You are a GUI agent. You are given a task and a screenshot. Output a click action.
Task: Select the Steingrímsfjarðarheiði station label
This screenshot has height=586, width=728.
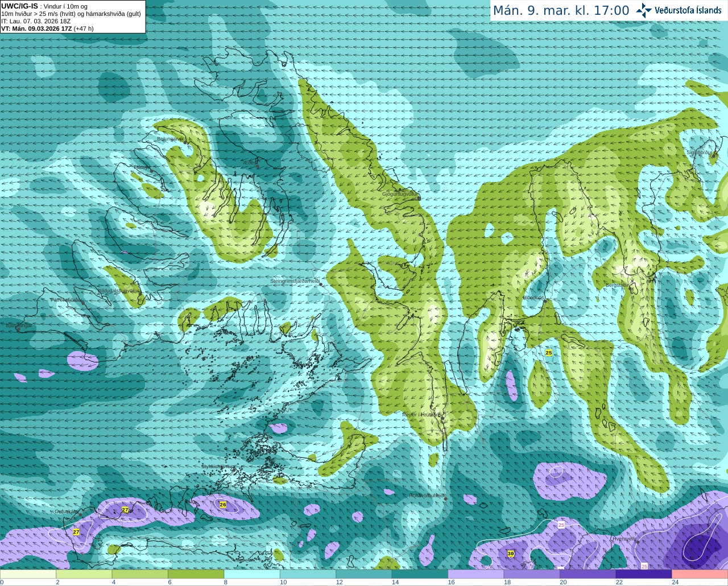(x=294, y=281)
